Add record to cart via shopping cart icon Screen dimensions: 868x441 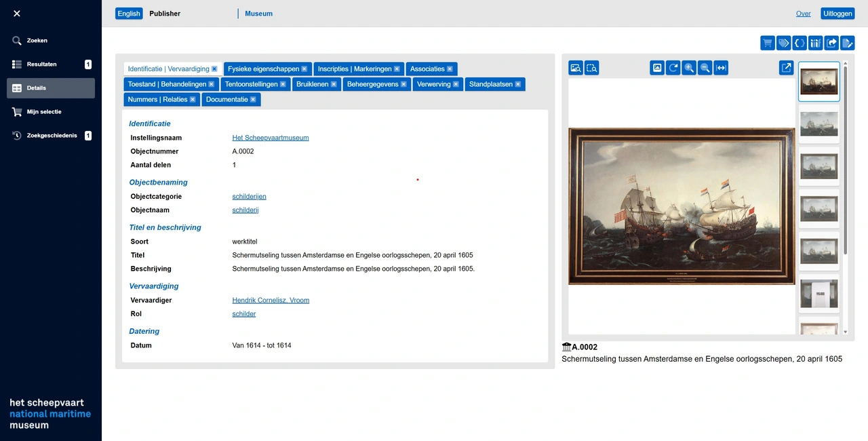click(767, 43)
